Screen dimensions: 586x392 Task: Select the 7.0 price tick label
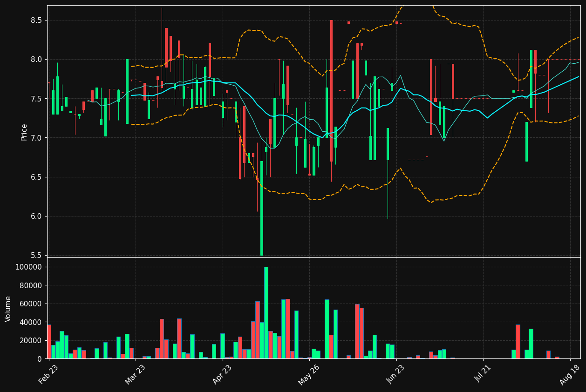(x=36, y=138)
